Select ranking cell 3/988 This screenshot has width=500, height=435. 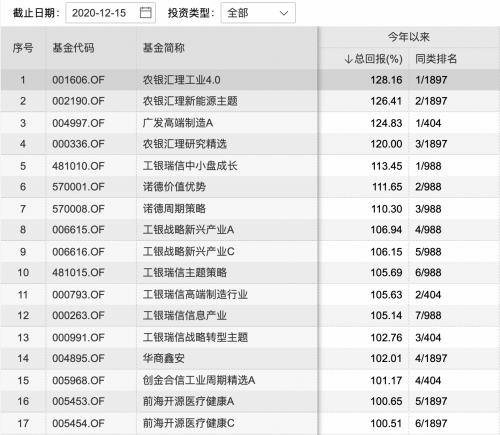click(428, 209)
